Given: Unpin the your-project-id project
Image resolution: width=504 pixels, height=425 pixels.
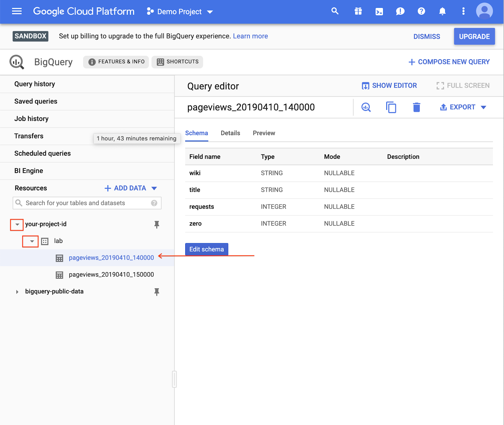Looking at the screenshot, I should 157,224.
